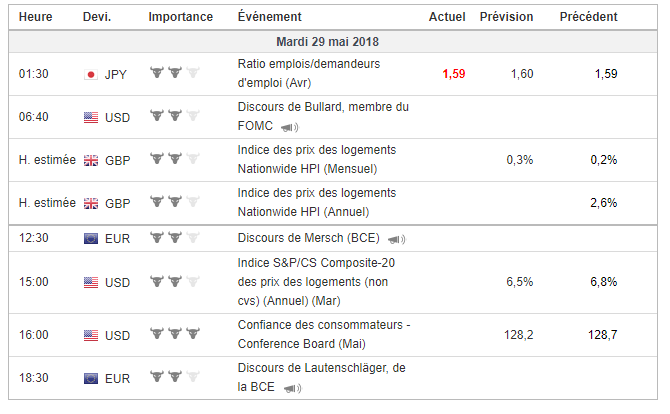Open Indice S&P/CS Composite-20 event
The height and width of the screenshot is (414, 670).
click(316, 282)
